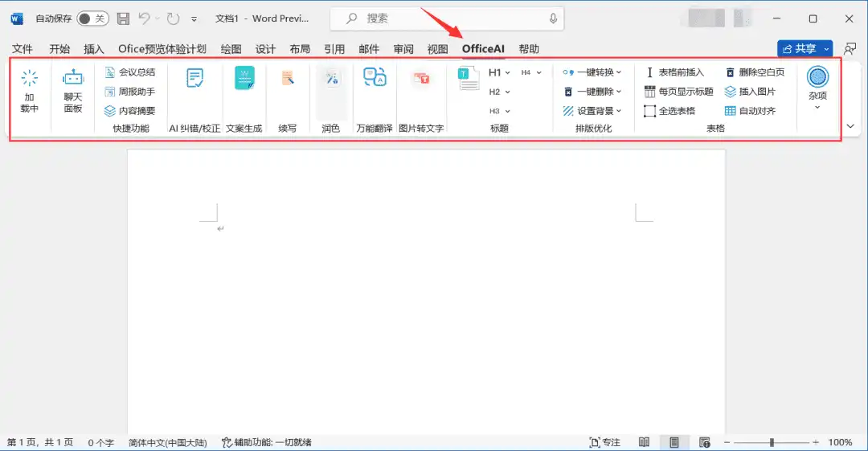Switch to web layout view
The image size is (868, 451).
[x=704, y=442]
